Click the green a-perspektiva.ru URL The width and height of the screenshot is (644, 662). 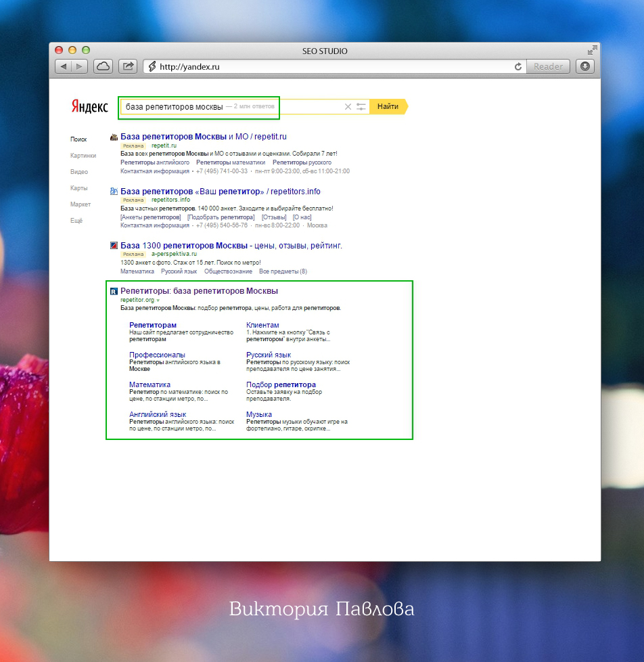175,254
